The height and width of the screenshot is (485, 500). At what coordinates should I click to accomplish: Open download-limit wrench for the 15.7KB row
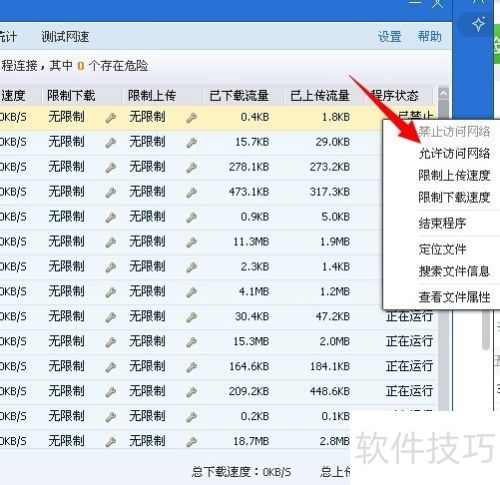111,143
